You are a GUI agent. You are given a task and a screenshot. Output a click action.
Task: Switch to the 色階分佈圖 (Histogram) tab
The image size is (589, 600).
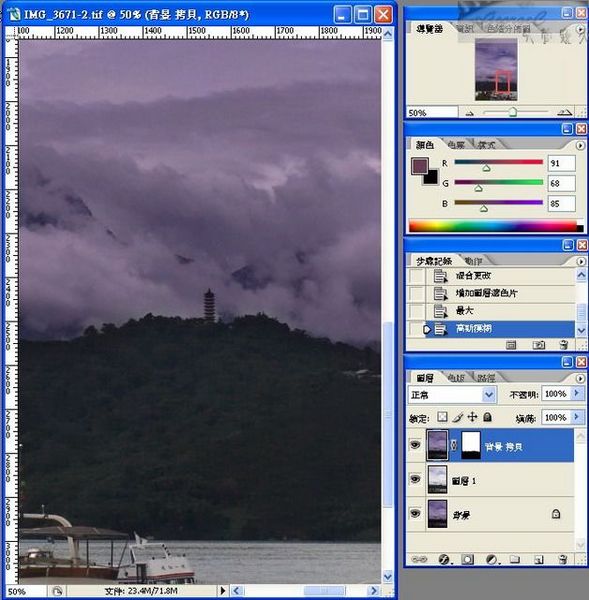[x=509, y=29]
